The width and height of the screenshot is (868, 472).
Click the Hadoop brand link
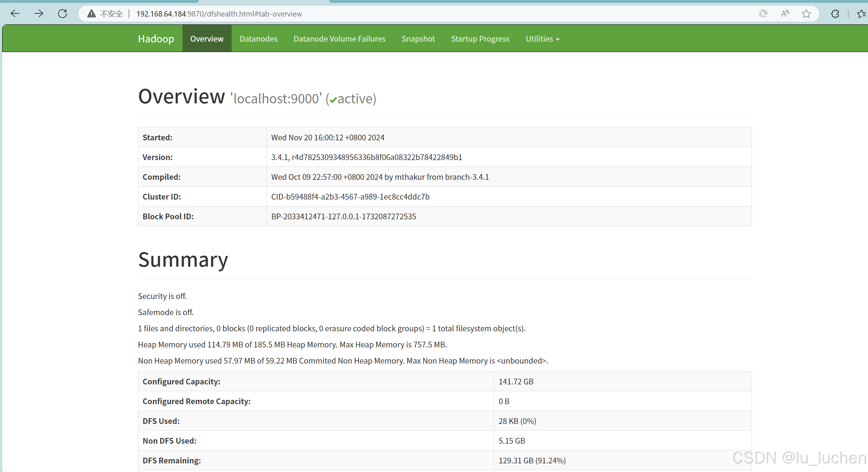point(156,39)
